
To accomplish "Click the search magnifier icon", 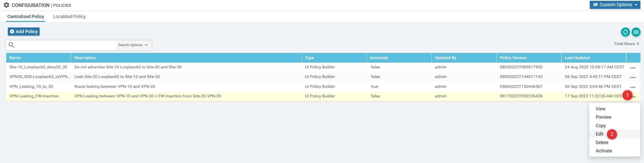I will pyautogui.click(x=11, y=45).
